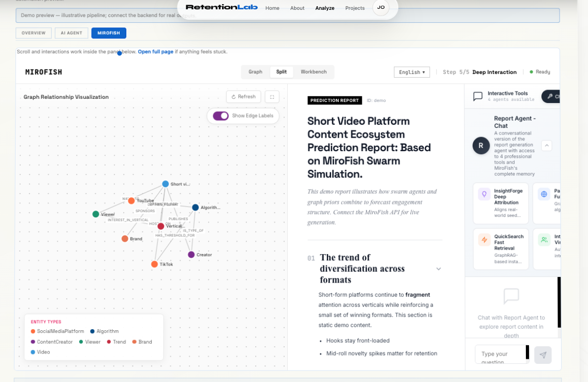Click the Interactive Tools chat bubble icon
The image size is (588, 382).
[x=478, y=97]
